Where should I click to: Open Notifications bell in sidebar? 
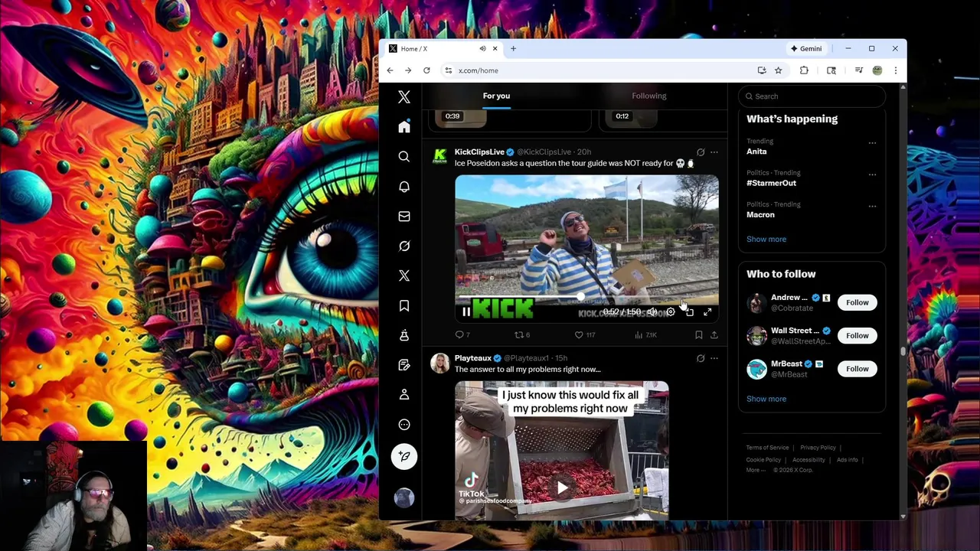point(404,187)
